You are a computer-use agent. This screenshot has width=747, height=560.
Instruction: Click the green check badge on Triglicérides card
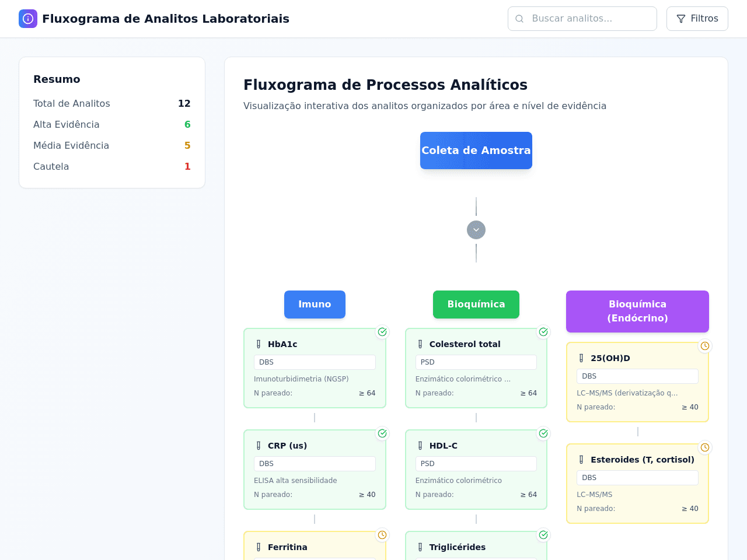[543, 535]
